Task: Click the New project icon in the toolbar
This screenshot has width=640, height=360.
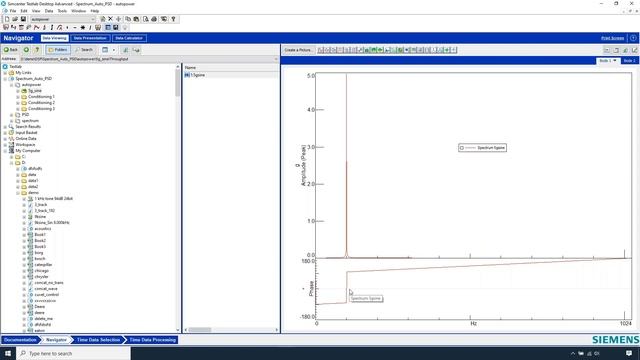Action: pos(7,19)
